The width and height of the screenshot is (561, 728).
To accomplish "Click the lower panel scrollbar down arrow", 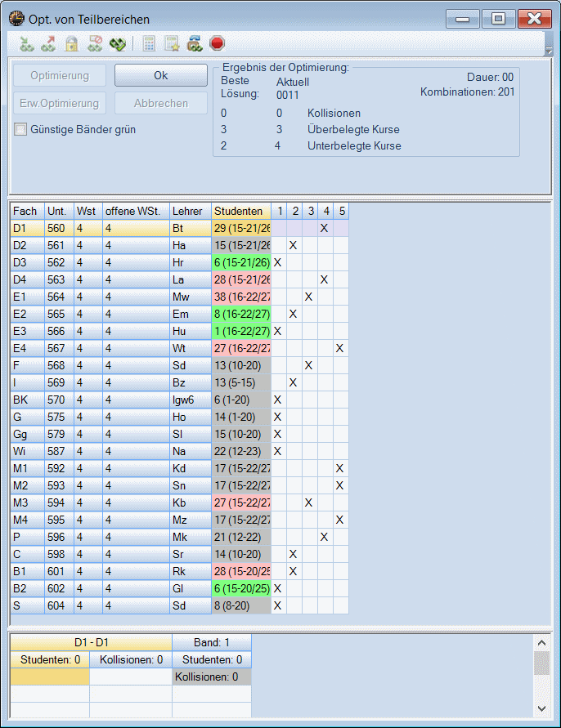I will click(x=542, y=707).
